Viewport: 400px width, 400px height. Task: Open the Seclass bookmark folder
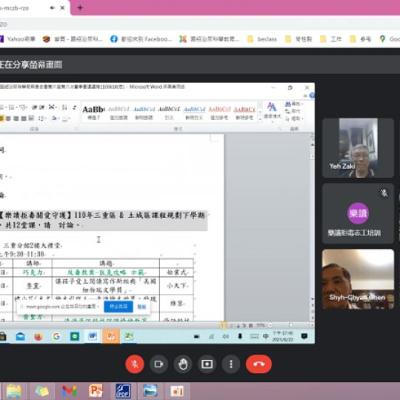click(x=262, y=39)
